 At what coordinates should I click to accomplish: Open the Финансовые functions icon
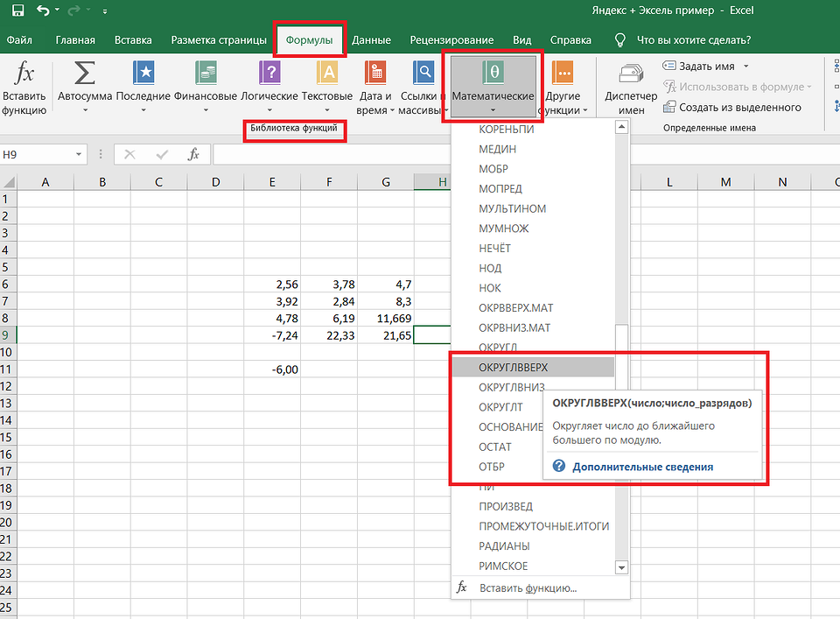click(206, 73)
